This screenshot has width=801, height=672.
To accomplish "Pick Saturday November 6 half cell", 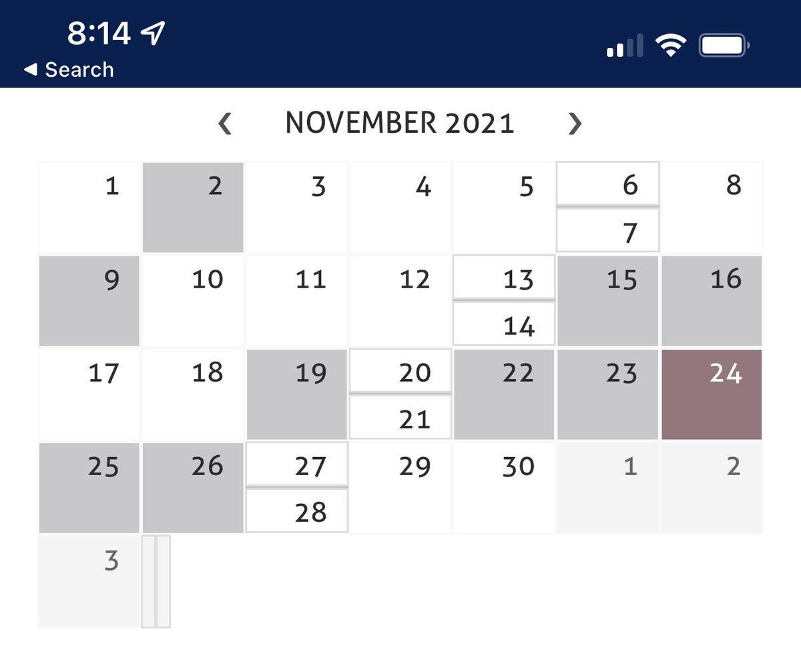I will point(608,184).
